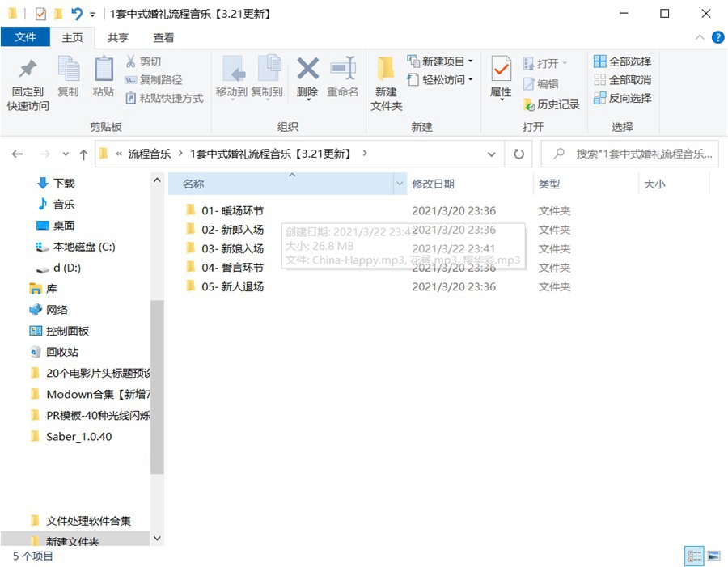This screenshot has width=728, height=567.
Task: Click the Rename (重命名) icon
Action: tap(343, 69)
